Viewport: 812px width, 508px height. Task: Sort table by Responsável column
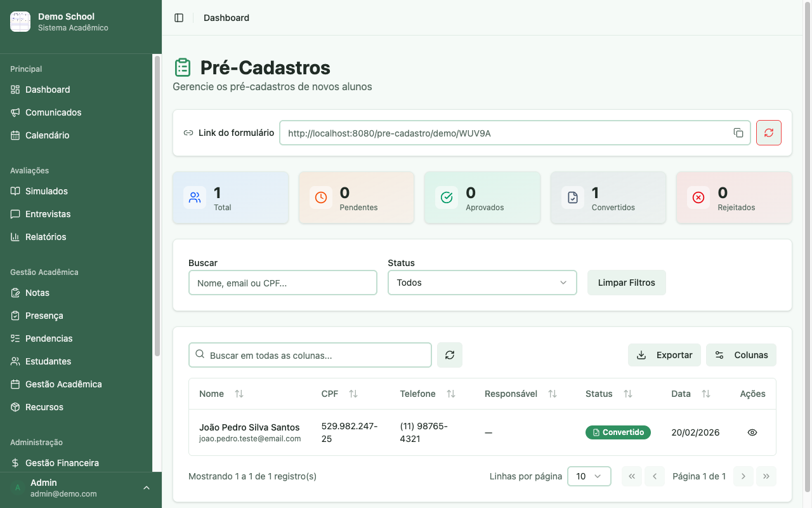553,394
